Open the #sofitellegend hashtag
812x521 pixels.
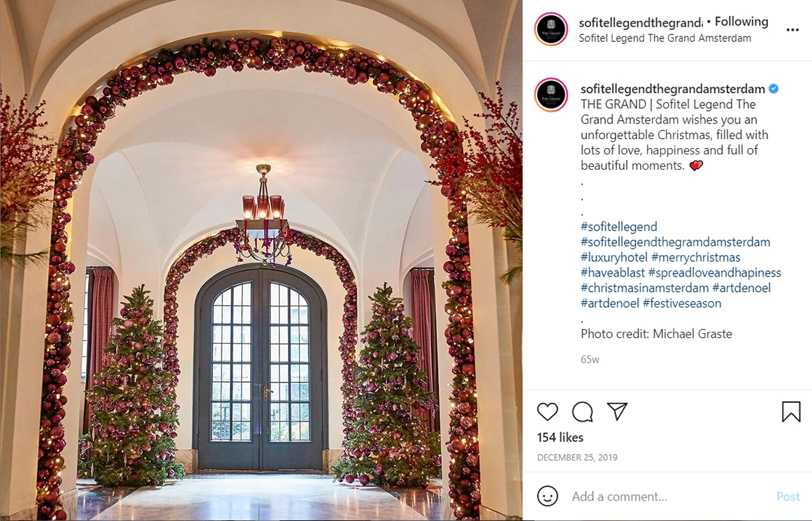pyautogui.click(x=619, y=226)
